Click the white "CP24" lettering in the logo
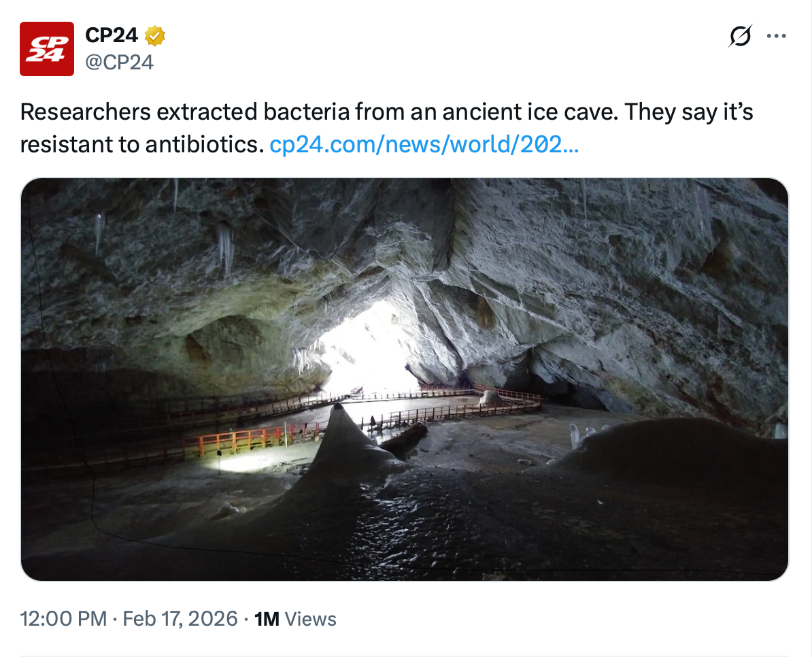812x657 pixels. tap(46, 50)
